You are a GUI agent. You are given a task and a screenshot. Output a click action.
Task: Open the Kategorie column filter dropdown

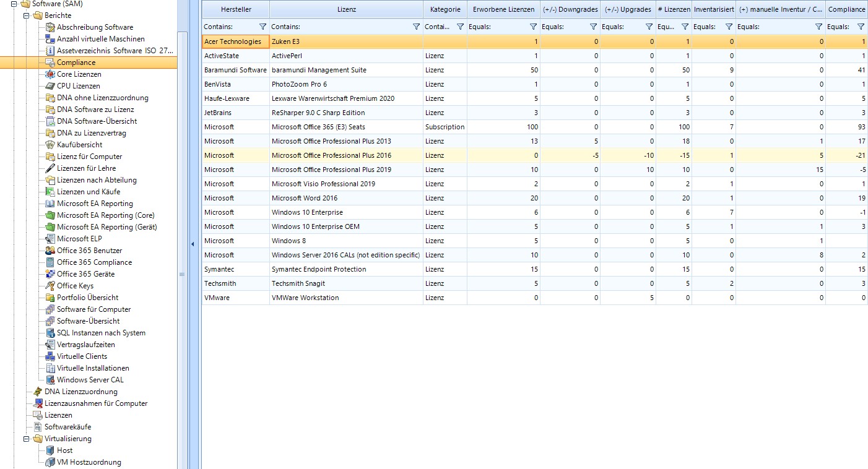[460, 27]
